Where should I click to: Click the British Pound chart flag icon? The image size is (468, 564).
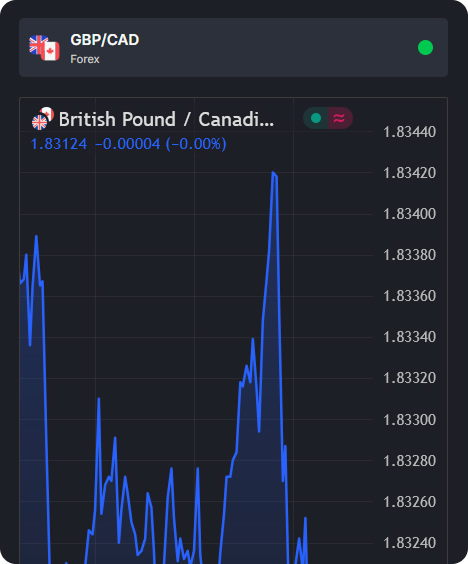[x=43, y=118]
